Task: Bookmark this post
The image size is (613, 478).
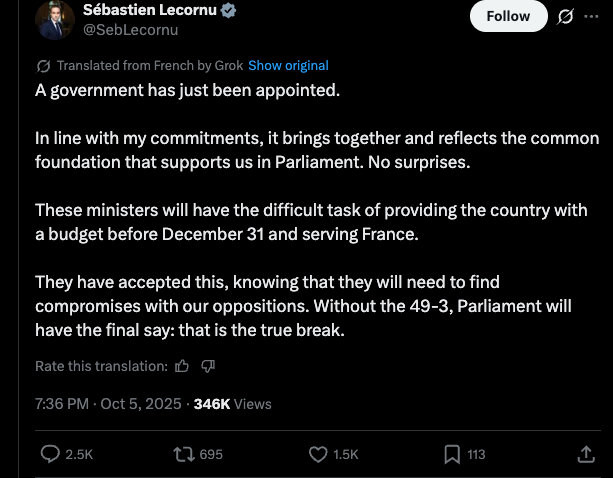Action: [x=452, y=454]
